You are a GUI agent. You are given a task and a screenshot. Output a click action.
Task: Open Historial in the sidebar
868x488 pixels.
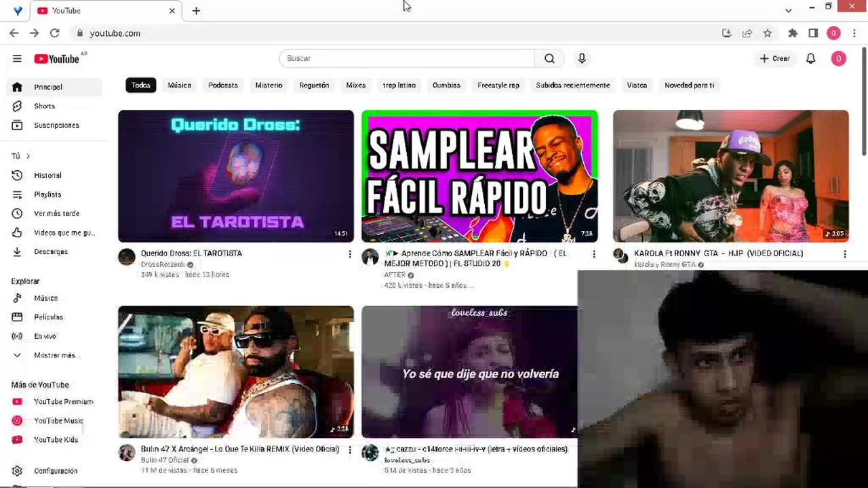pyautogui.click(x=54, y=175)
